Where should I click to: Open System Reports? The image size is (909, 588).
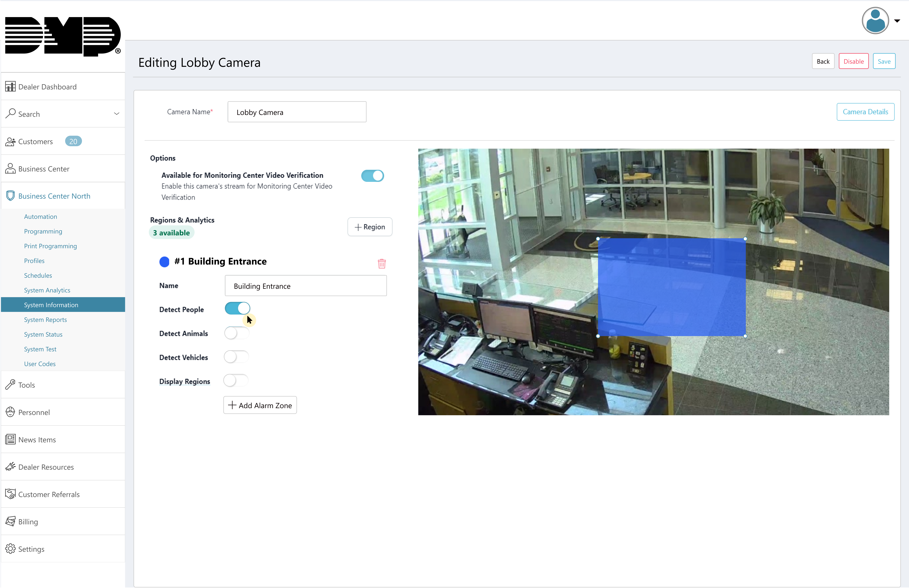45,320
